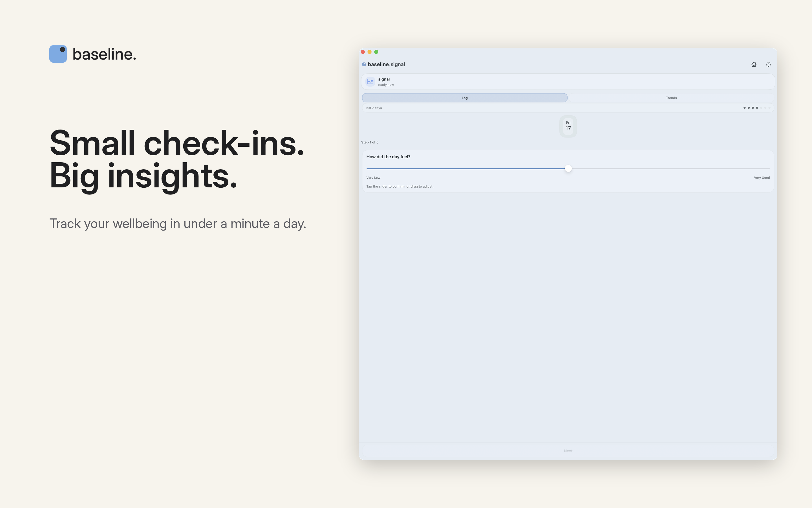The image size is (812, 508).
Task: Click the Next button
Action: point(568,451)
